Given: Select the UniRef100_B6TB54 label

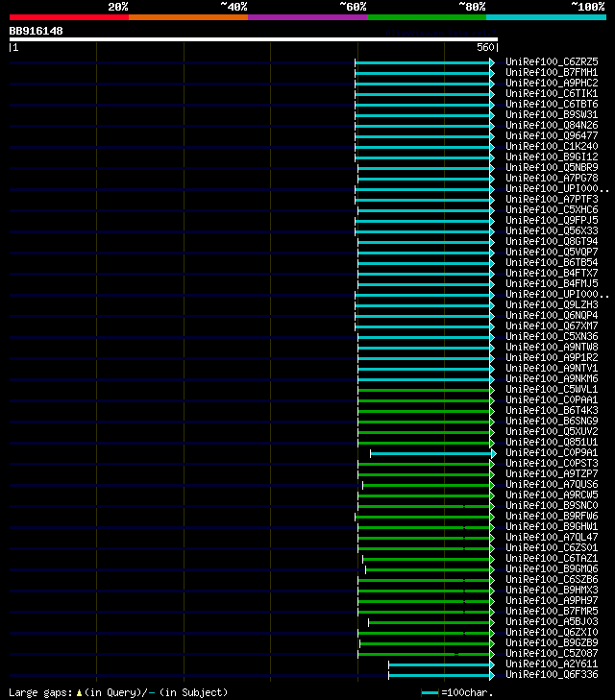Looking at the screenshot, I should [x=552, y=262].
